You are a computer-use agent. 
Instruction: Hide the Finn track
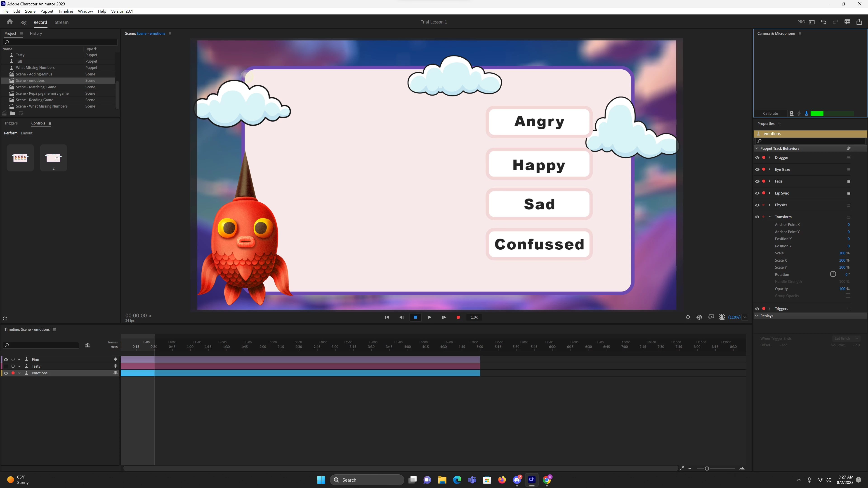6,359
